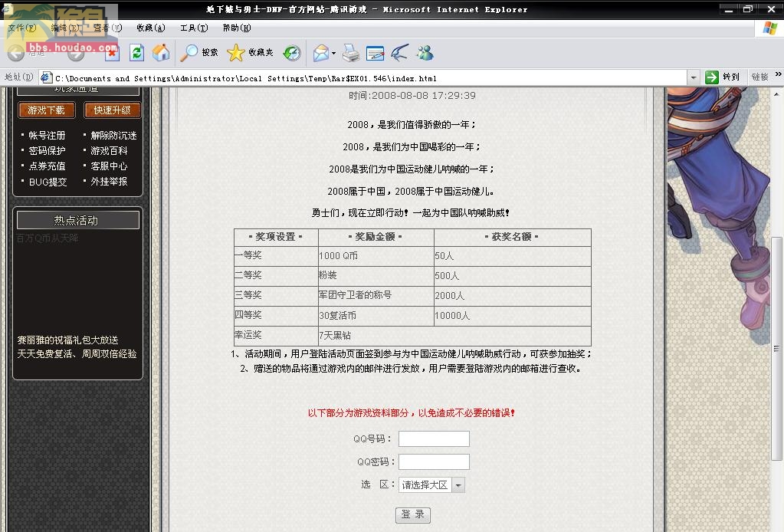Viewport: 784px width, 532px height.
Task: Select the 幸运奖 table cell
Action: click(x=276, y=336)
